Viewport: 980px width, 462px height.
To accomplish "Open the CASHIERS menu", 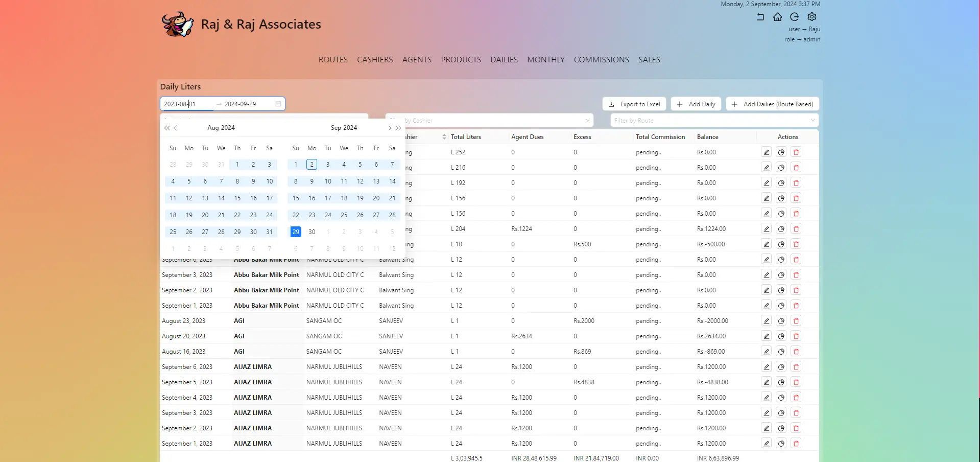I will click(375, 60).
